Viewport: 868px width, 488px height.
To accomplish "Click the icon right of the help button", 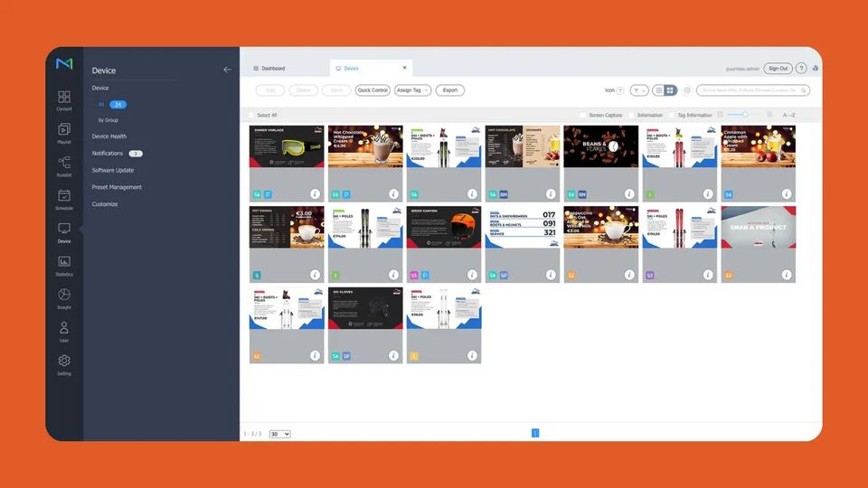I will tap(816, 69).
